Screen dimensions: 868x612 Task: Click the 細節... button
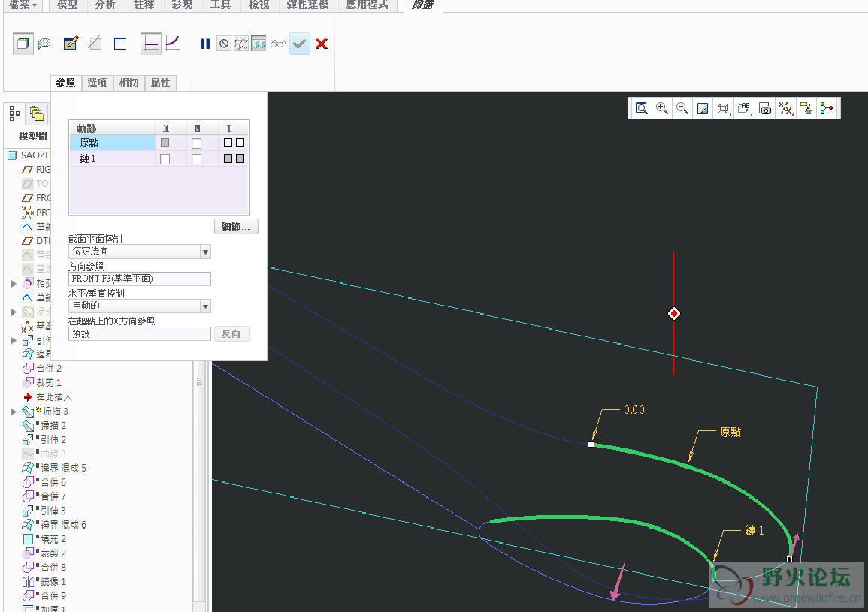236,226
